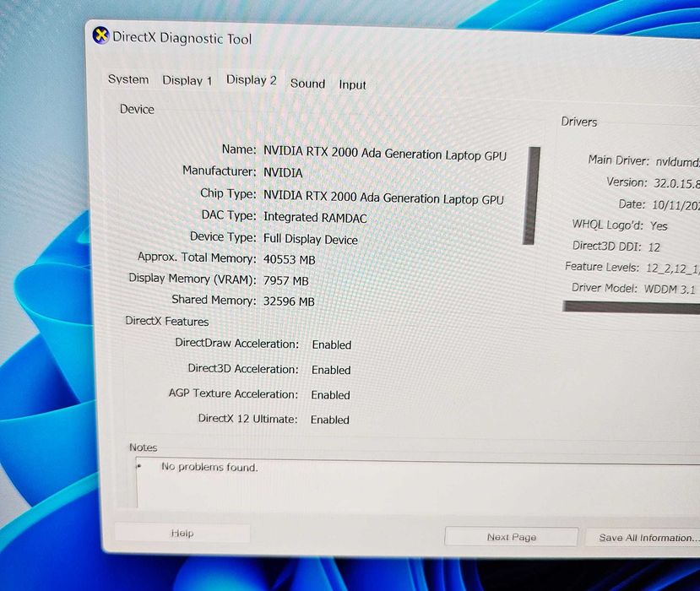Viewport: 700px width, 591px height.
Task: Click the Help button
Action: point(182,533)
